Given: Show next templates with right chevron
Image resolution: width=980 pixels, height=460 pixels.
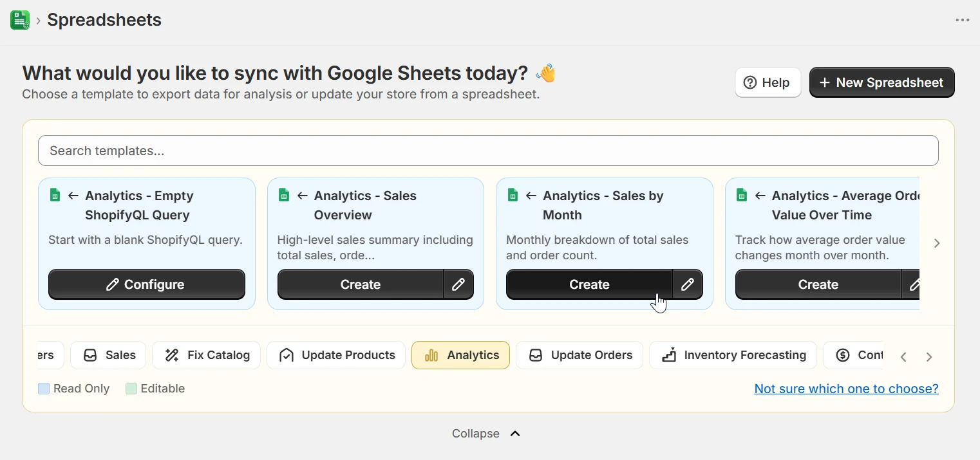Looking at the screenshot, I should point(937,243).
